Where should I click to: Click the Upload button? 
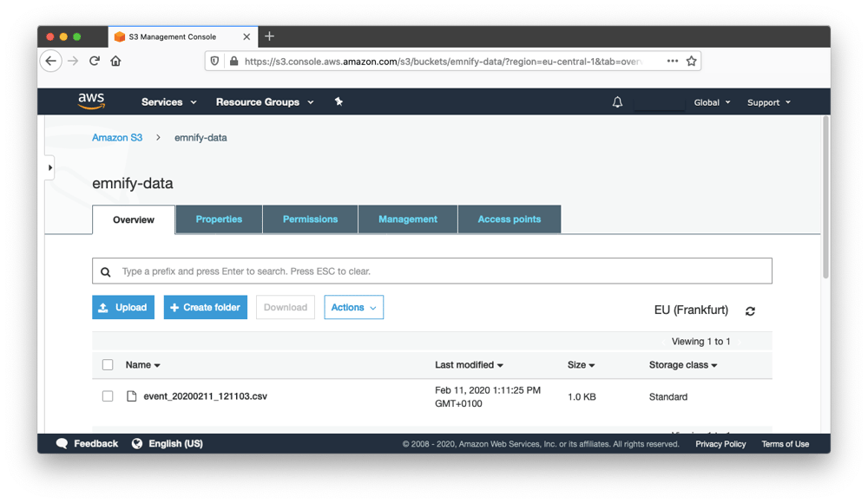[123, 307]
